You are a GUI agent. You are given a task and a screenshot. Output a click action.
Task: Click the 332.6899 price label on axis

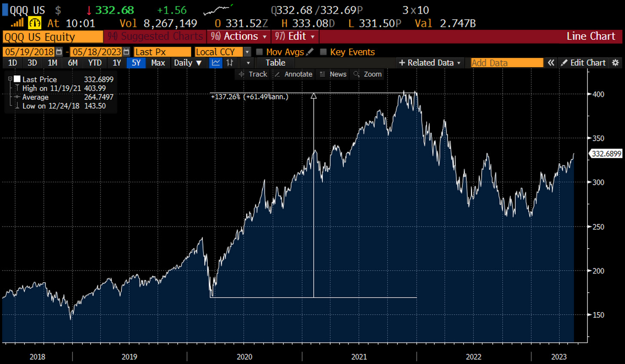tap(606, 153)
